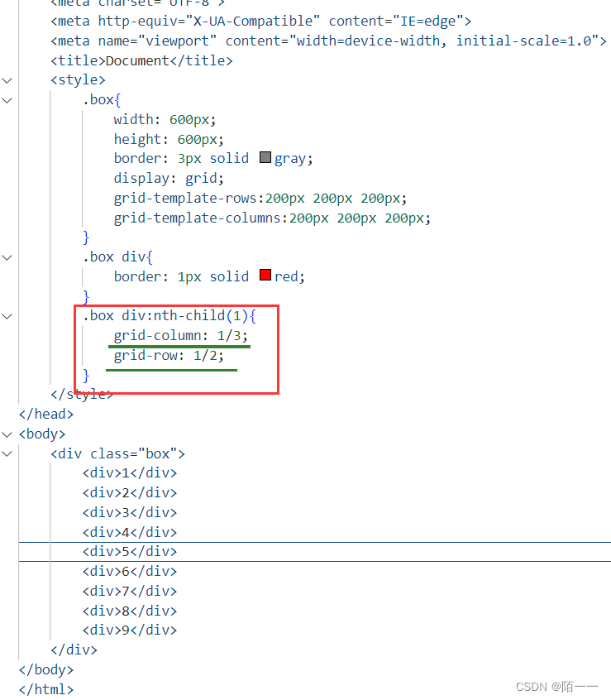Click the 'grid-column: 1/3;' declaration
Image resolution: width=611 pixels, height=700 pixels.
[180, 336]
